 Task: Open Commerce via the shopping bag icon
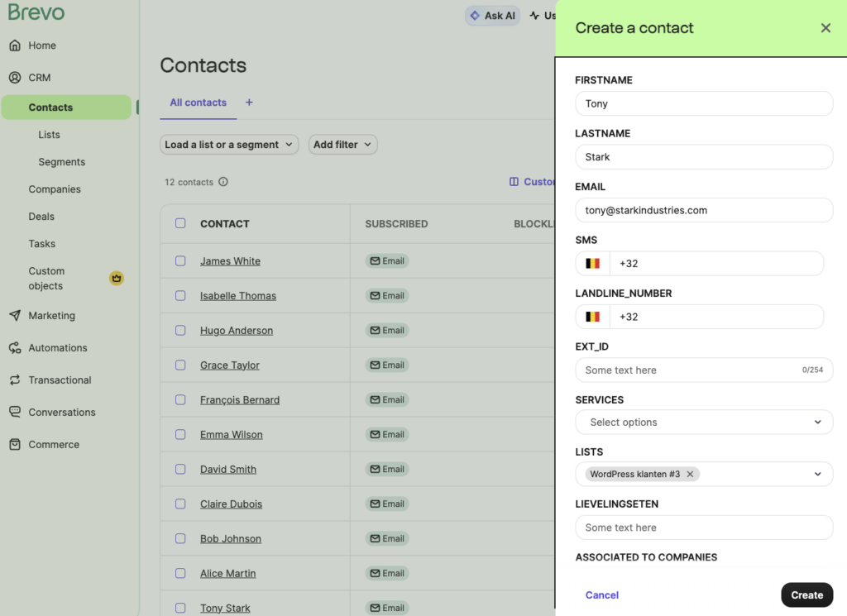pos(15,445)
